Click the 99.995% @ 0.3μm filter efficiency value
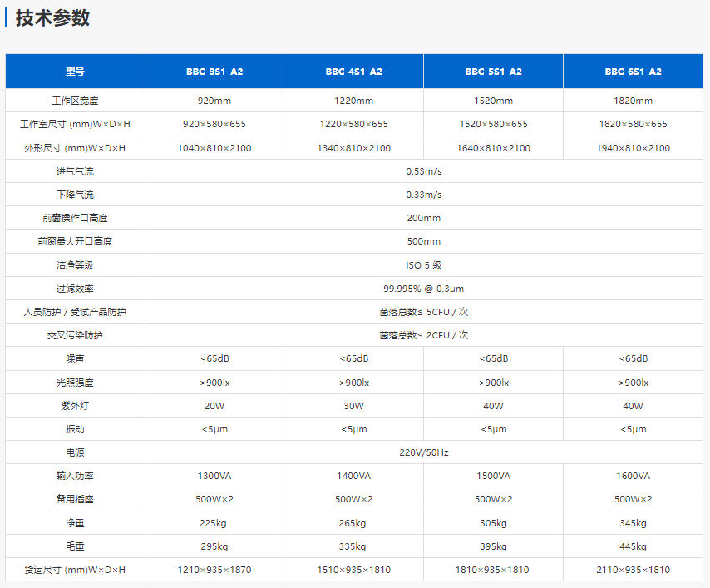The width and height of the screenshot is (710, 588). (x=423, y=289)
